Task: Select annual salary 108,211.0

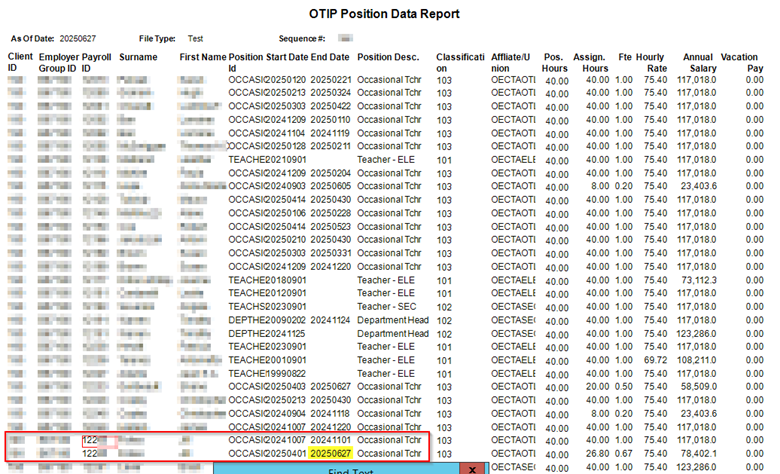Action: 697,360
